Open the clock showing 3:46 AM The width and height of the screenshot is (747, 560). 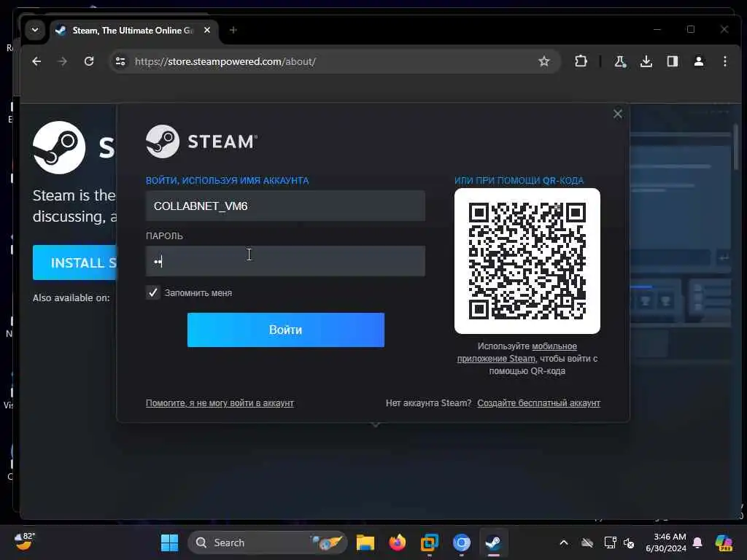pyautogui.click(x=666, y=542)
